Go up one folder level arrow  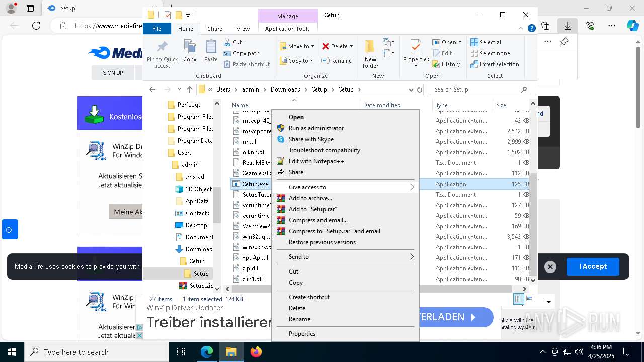click(x=189, y=89)
